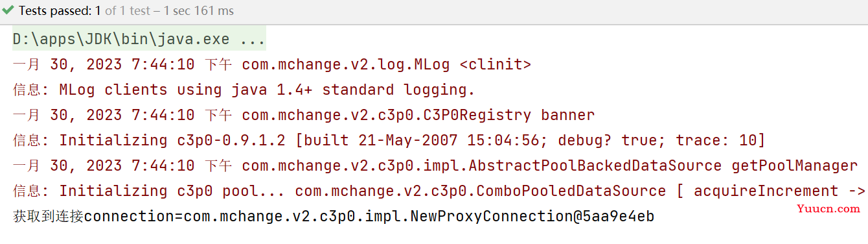Expand the folded D:\apps\JDK\bin\java.exe command line
This screenshot has height=244, width=868.
point(139,39)
